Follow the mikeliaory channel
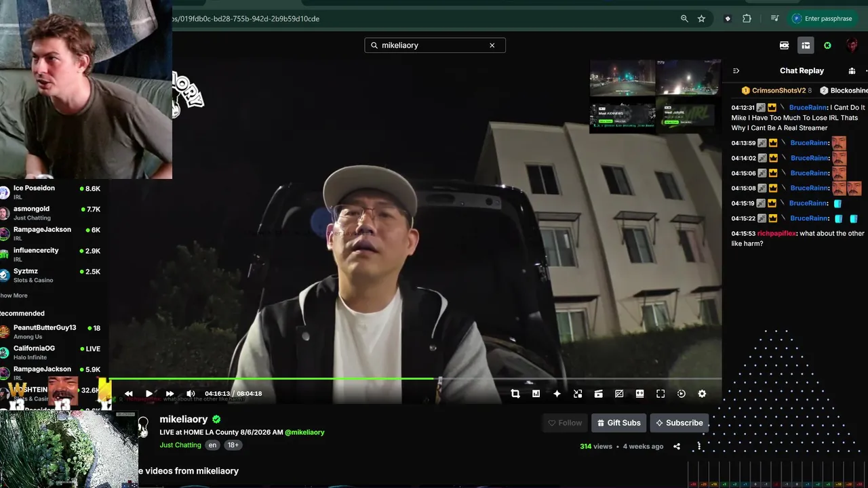Screen dimensions: 868x488 pos(565,423)
